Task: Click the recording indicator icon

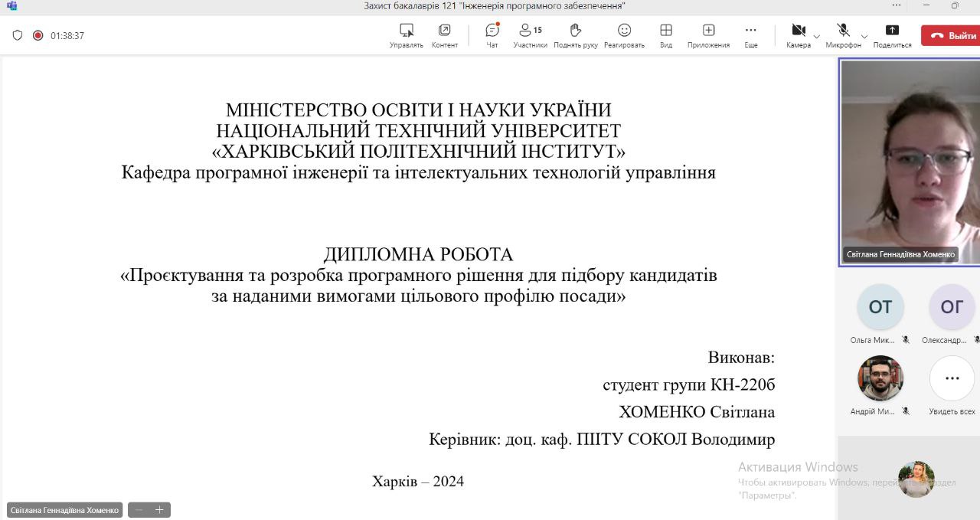Action: [x=38, y=35]
